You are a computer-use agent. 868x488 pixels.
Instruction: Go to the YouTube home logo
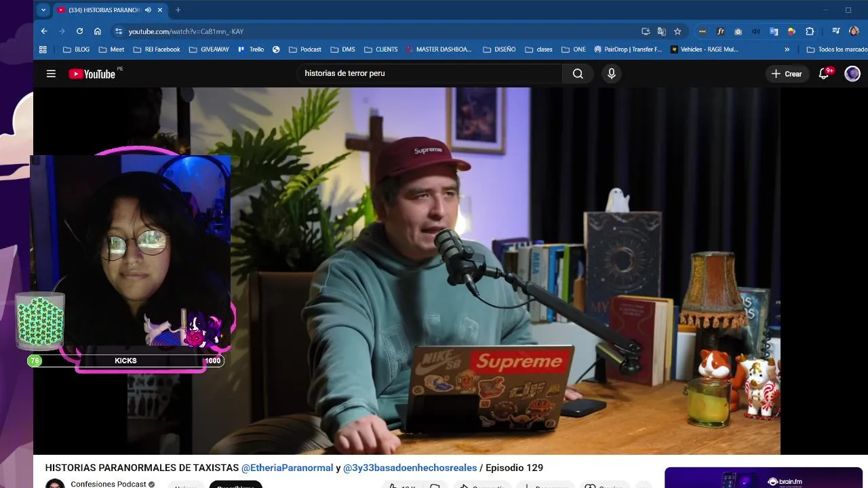point(92,74)
